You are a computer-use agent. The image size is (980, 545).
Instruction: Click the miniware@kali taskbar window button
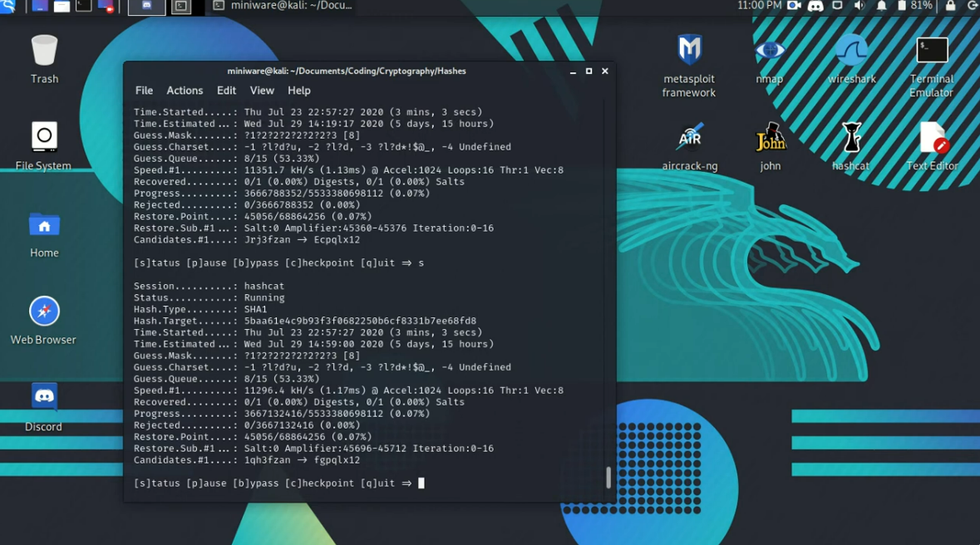pos(283,6)
